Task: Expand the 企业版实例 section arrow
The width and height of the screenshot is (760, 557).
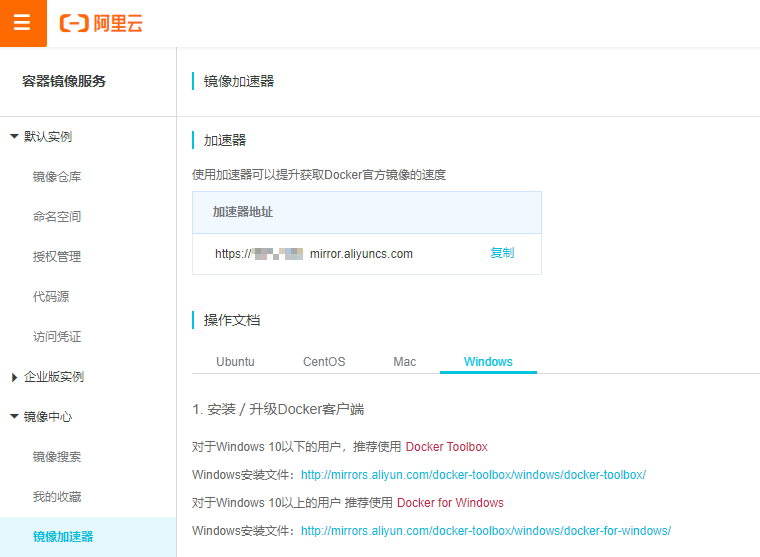Action: tap(14, 377)
